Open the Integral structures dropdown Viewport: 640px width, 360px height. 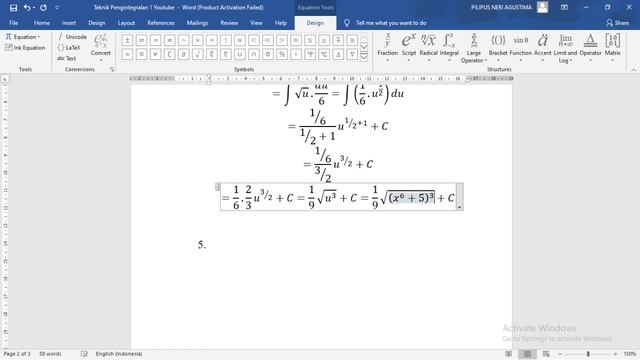tap(449, 48)
